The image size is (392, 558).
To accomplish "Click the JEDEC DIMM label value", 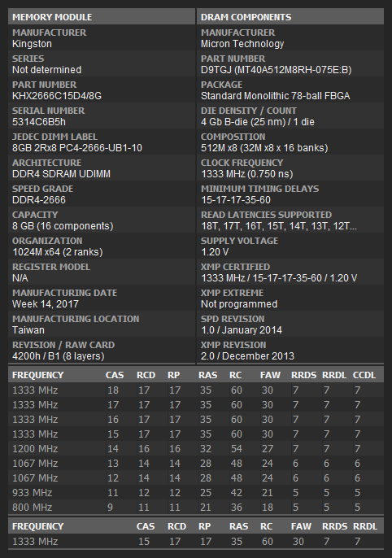I will pyautogui.click(x=77, y=148).
